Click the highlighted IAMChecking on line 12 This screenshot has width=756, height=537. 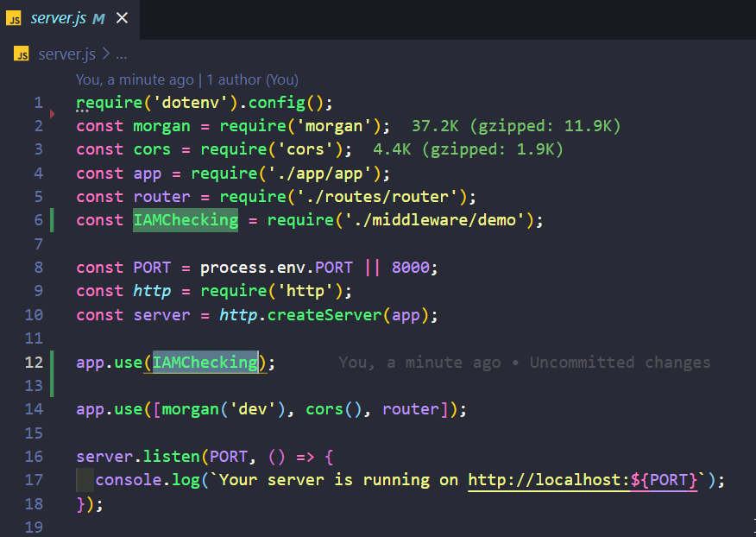[204, 363]
